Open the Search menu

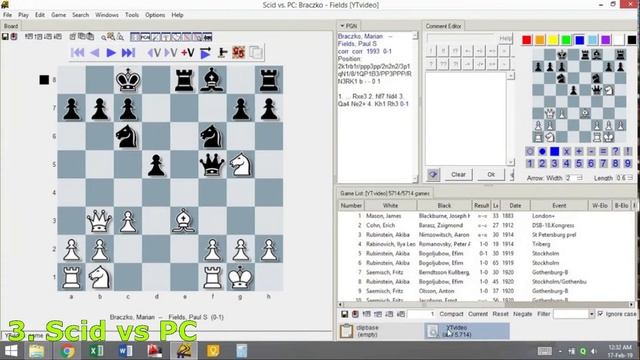pyautogui.click(x=80, y=15)
